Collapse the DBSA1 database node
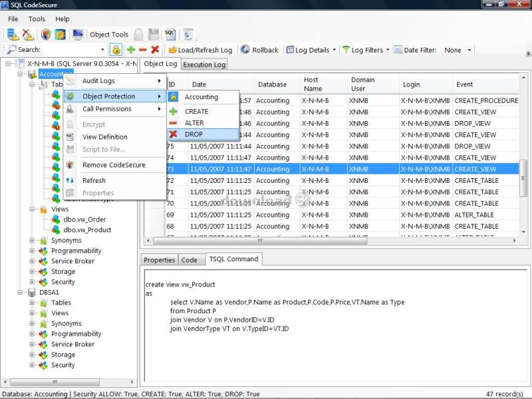This screenshot has height=399, width=532. click(20, 292)
